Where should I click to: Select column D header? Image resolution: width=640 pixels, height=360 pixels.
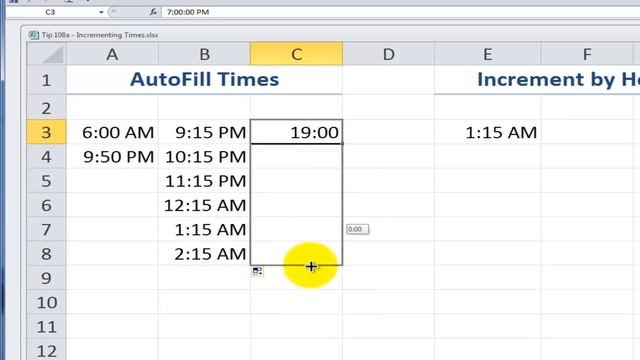tap(389, 54)
